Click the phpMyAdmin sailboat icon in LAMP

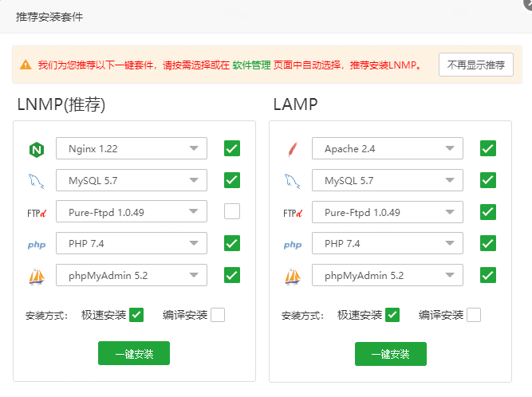point(292,276)
